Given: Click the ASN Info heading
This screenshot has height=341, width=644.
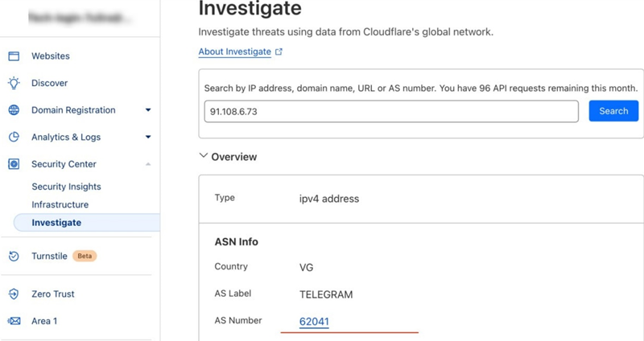Looking at the screenshot, I should (237, 242).
